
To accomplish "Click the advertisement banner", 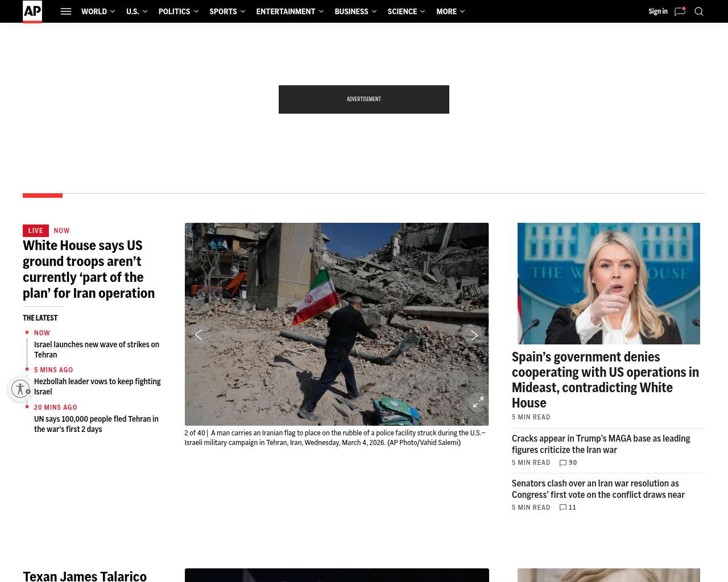I will pos(364,99).
